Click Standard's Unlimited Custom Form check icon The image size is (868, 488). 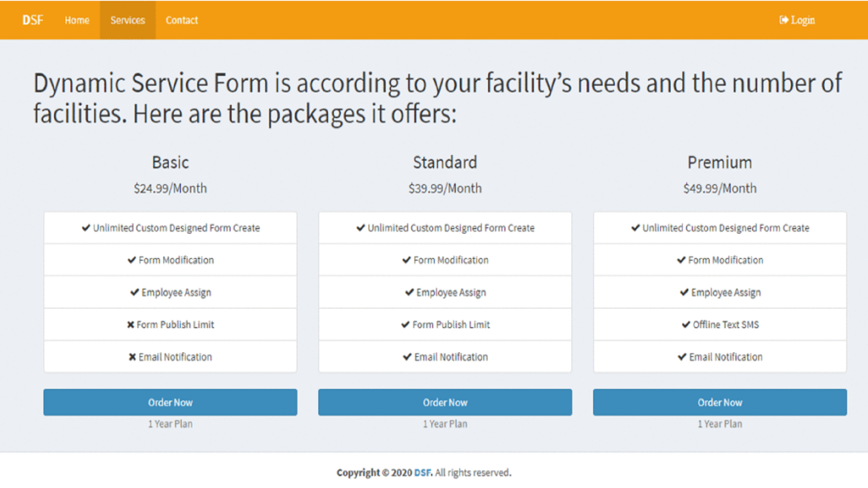tap(361, 228)
